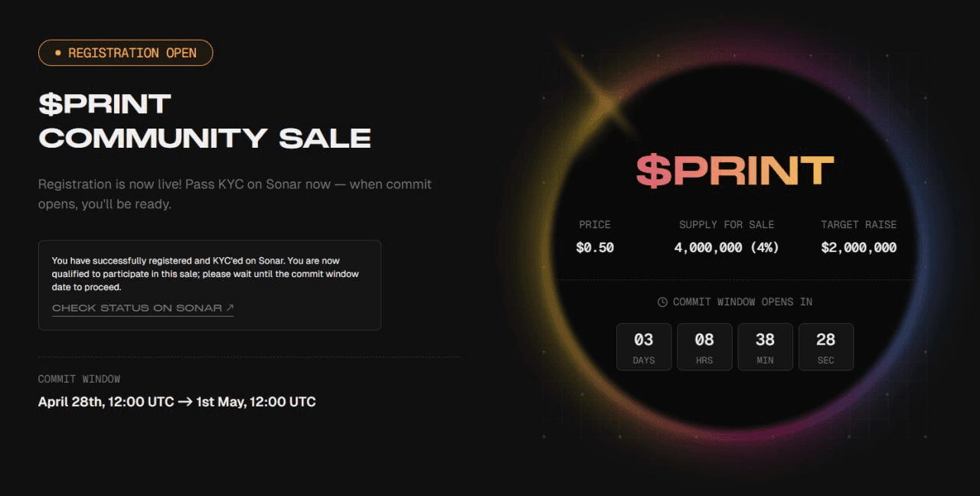
Task: Click the Commit Window Opens In label
Action: tap(742, 302)
